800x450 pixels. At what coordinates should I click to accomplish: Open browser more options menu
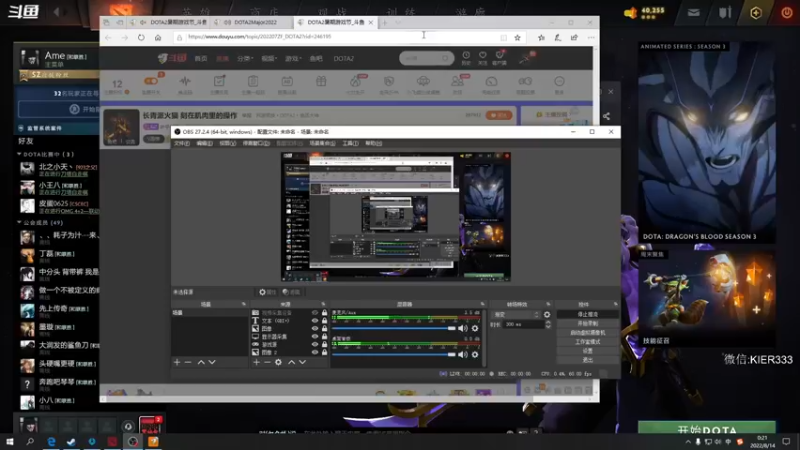pyautogui.click(x=591, y=37)
